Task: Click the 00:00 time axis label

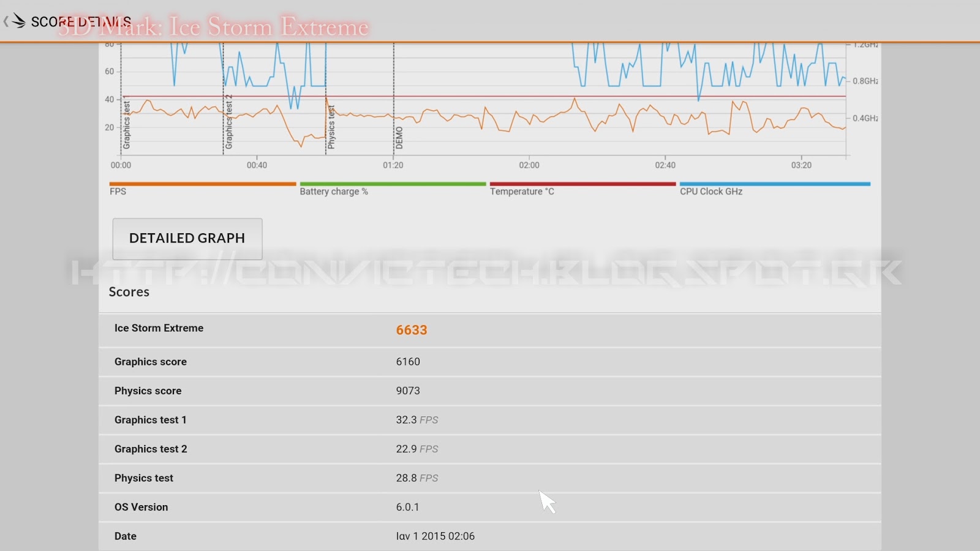Action: 121,165
